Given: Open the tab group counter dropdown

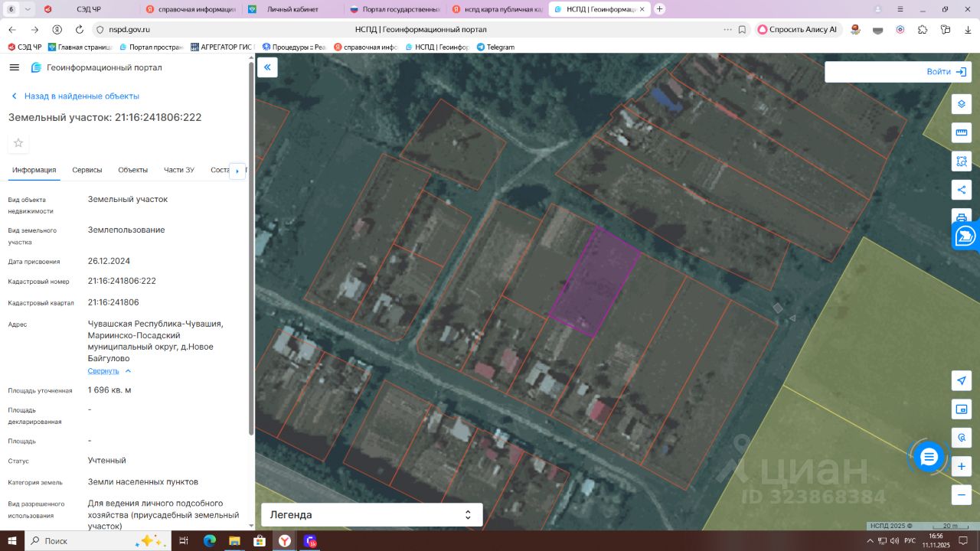Looking at the screenshot, I should point(19,9).
